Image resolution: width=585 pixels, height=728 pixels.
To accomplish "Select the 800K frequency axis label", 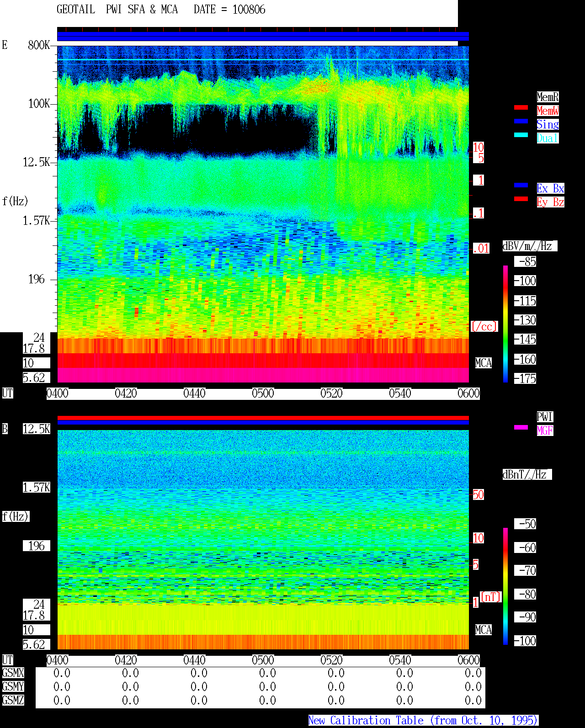I will (x=39, y=45).
